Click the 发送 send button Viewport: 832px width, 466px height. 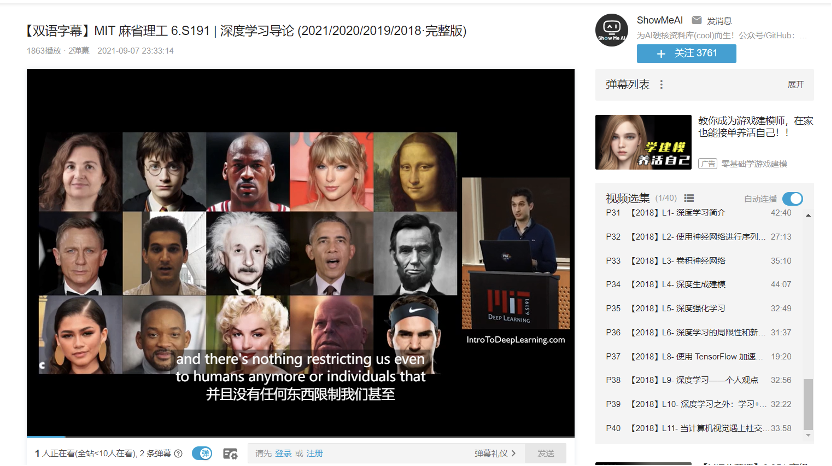point(545,453)
